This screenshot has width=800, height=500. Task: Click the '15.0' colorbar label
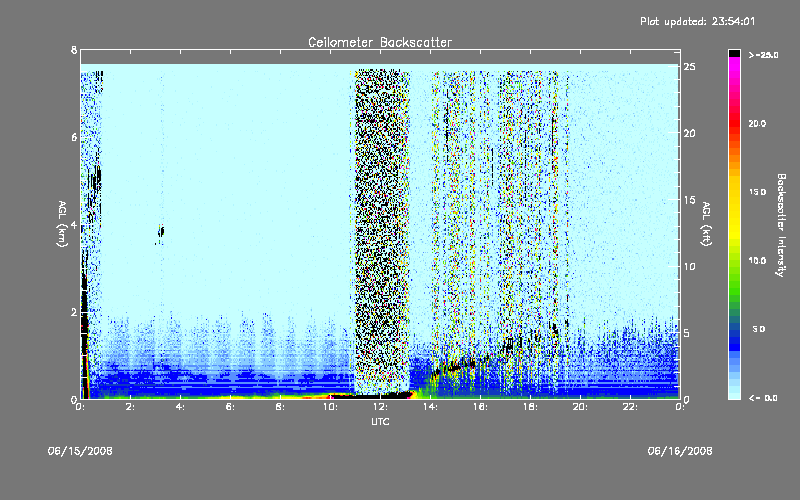(757, 192)
